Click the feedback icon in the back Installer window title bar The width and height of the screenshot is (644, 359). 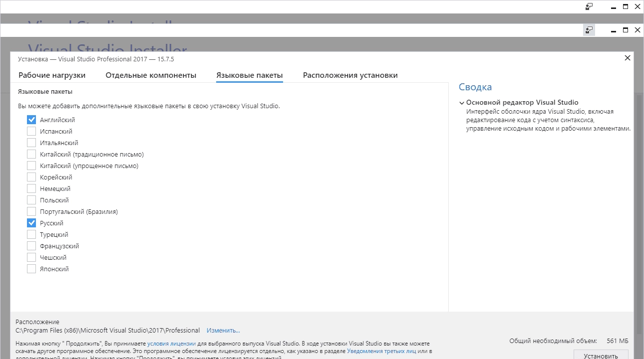(x=589, y=6)
